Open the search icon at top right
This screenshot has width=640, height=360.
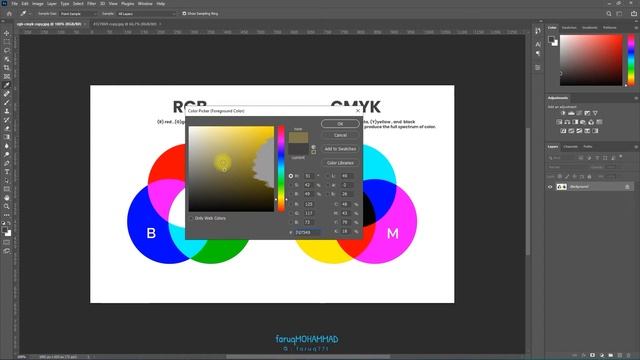(609, 13)
